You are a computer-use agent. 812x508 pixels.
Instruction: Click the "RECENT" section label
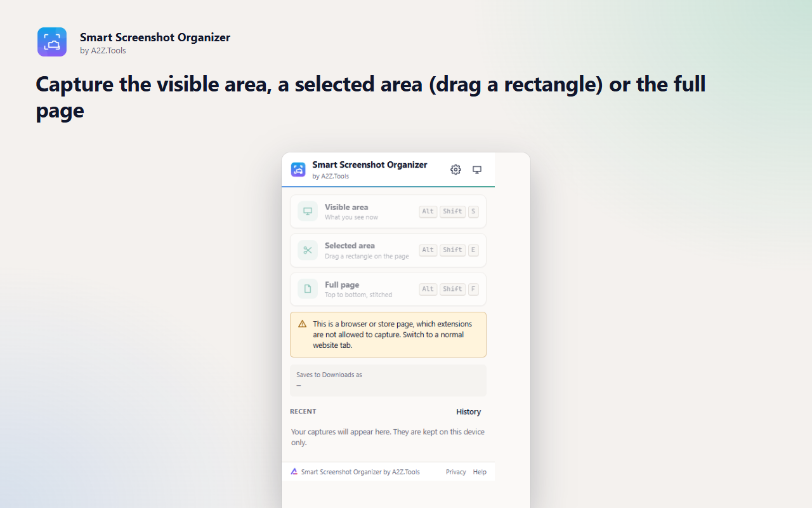(303, 411)
